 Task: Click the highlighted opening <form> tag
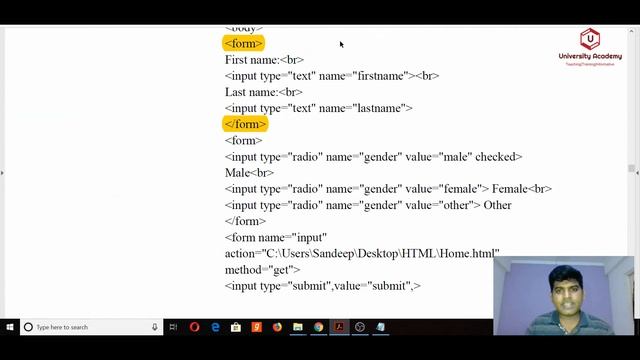click(244, 43)
